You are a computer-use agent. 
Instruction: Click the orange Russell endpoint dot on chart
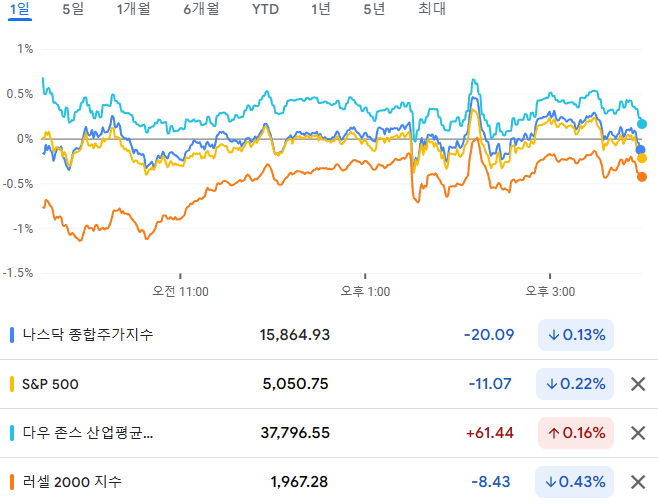pos(642,177)
